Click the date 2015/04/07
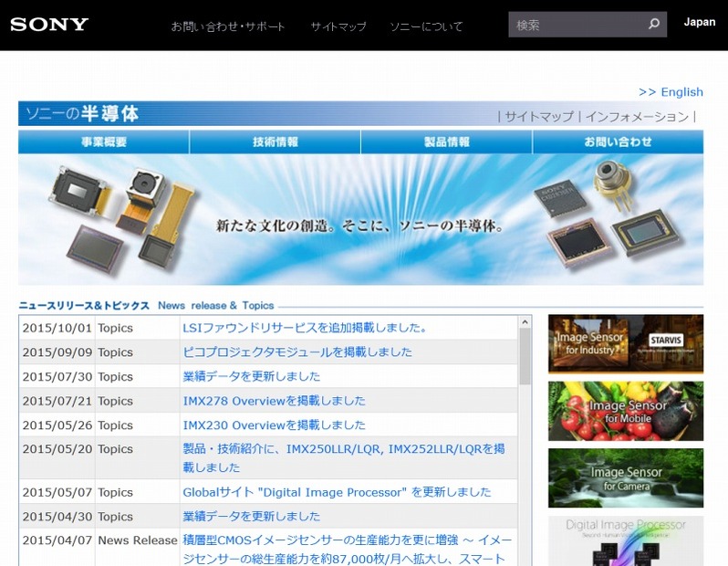This screenshot has height=566, width=728. tap(57, 540)
